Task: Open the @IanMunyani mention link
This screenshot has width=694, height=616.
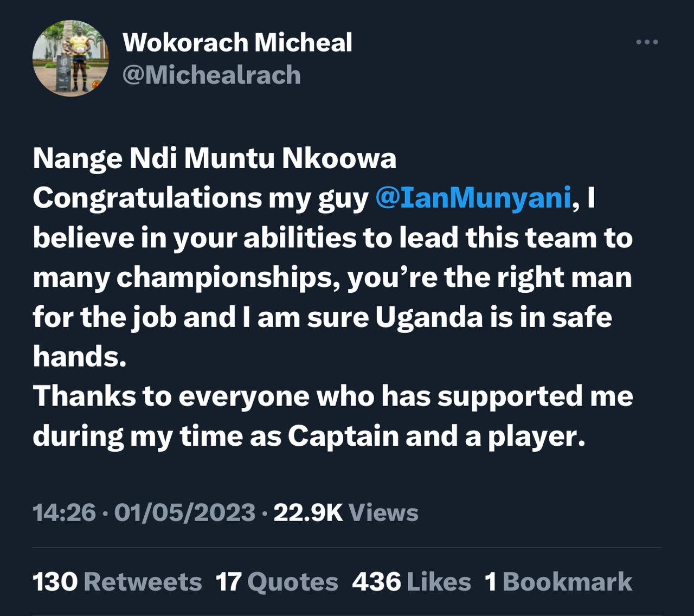Action: 473,198
